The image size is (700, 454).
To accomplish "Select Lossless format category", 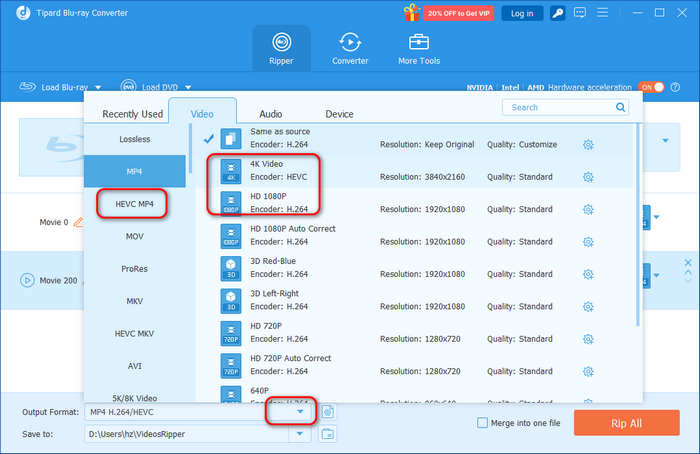I will [135, 139].
